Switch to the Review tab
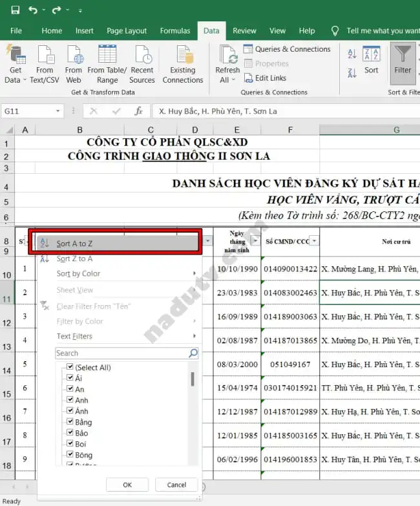 click(244, 31)
